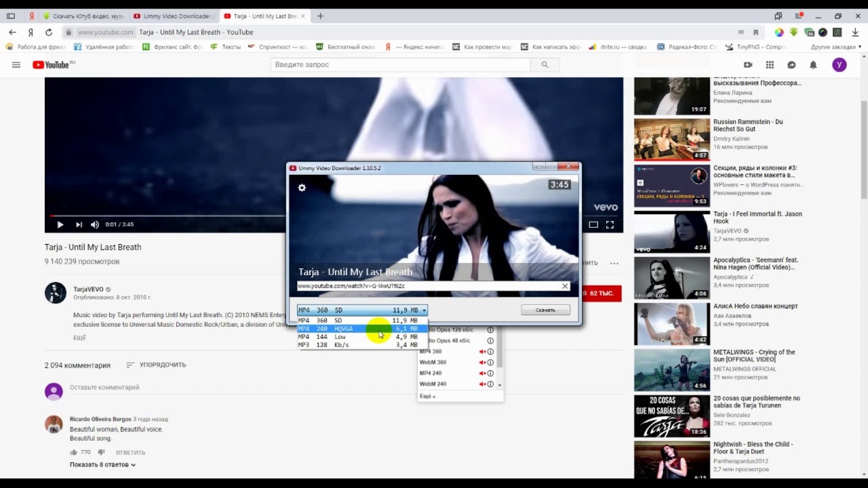Click info icon for Opus 48 кб/с
This screenshot has width=868, height=488.
pyautogui.click(x=490, y=341)
